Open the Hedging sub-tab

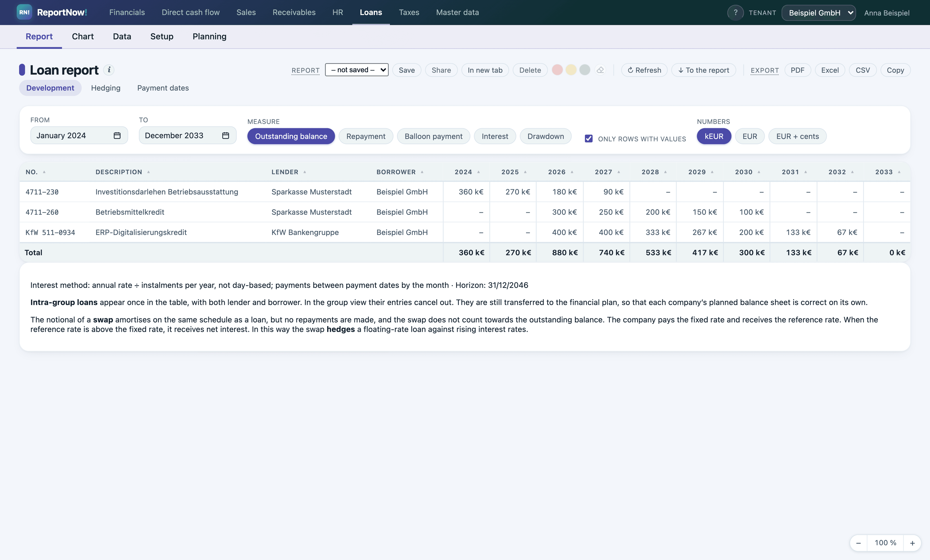[x=106, y=88]
